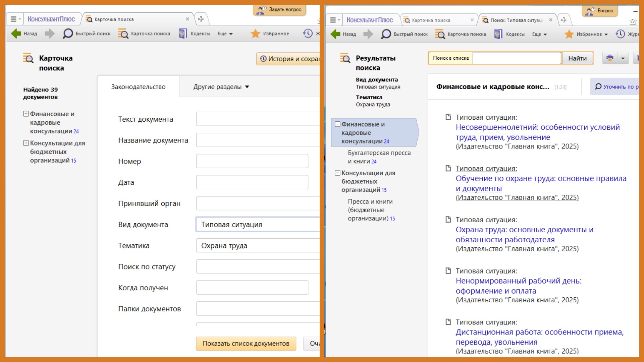Open More dropdown in left toolbar
644x362 pixels.
click(x=225, y=34)
